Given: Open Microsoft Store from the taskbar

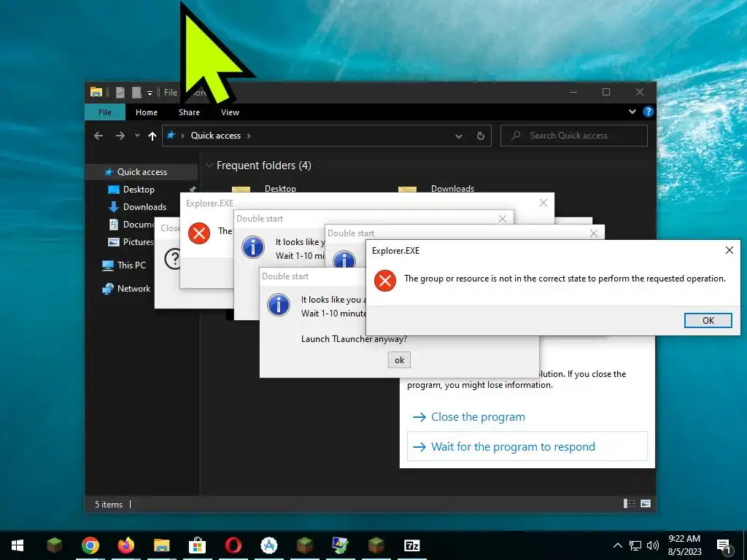Looking at the screenshot, I should coord(197,545).
